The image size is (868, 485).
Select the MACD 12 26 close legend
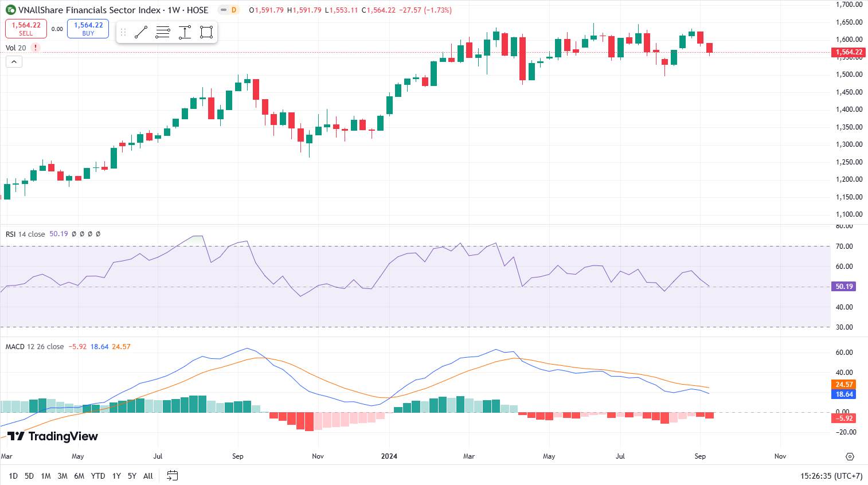pyautogui.click(x=35, y=347)
